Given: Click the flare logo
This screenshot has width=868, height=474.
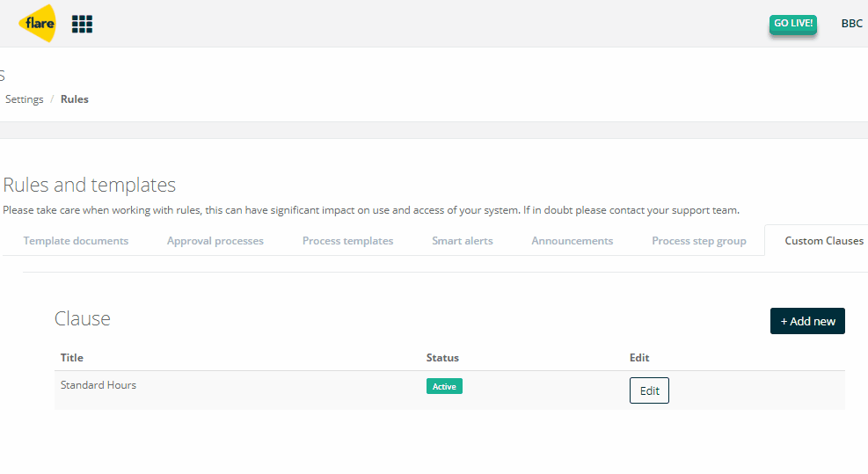Looking at the screenshot, I should (x=37, y=23).
